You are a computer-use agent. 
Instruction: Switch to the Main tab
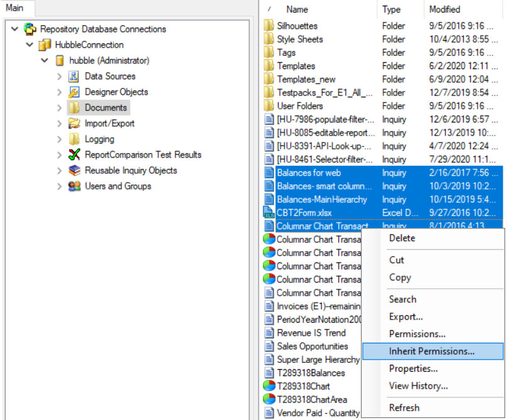pyautogui.click(x=14, y=8)
